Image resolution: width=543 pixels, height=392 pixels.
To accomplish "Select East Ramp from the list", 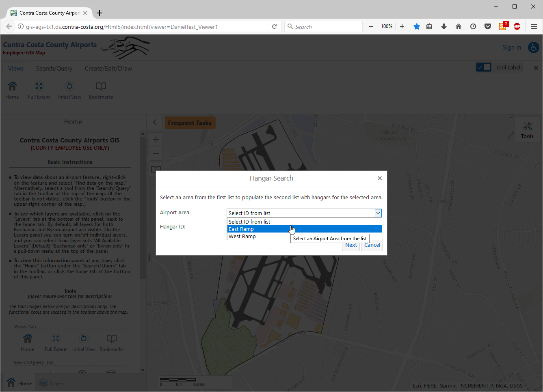I will pyautogui.click(x=241, y=229).
